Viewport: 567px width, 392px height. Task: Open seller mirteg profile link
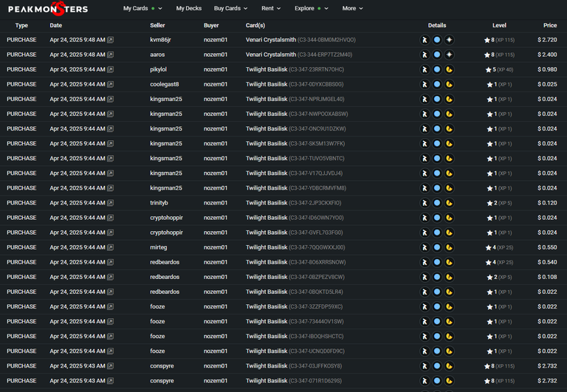pos(159,247)
